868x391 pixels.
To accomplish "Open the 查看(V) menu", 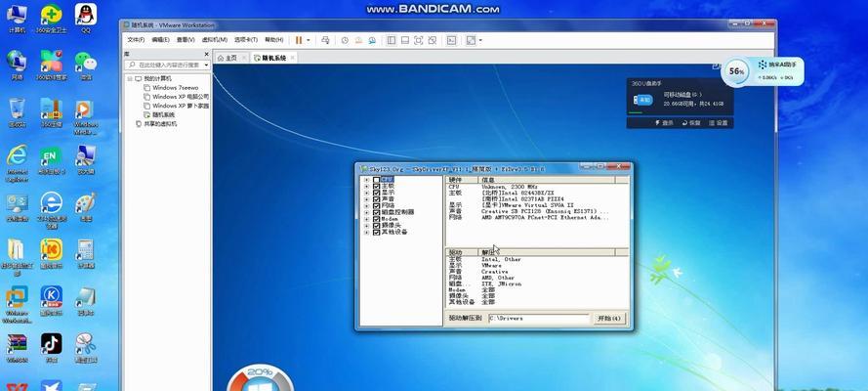I will [x=186, y=40].
